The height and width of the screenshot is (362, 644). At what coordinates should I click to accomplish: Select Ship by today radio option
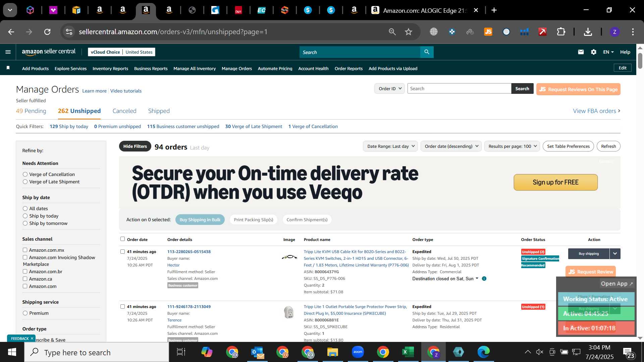pyautogui.click(x=25, y=216)
